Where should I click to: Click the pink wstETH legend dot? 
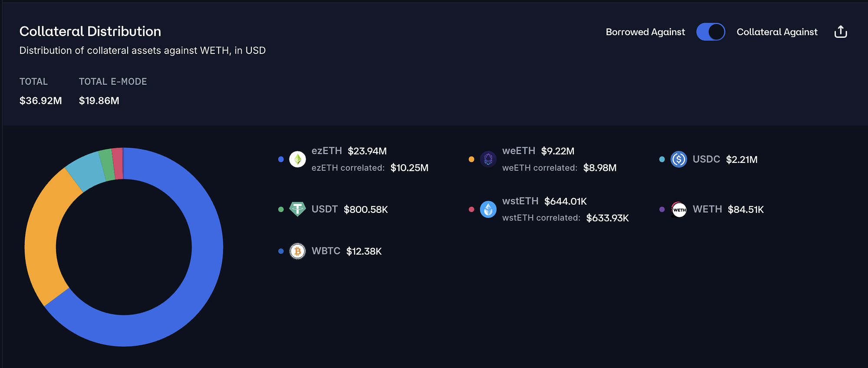coord(471,209)
